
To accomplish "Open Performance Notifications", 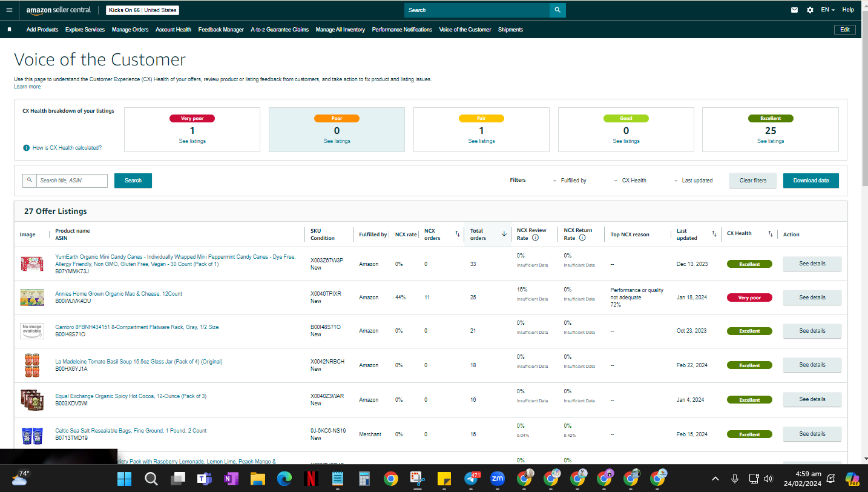I will [402, 30].
